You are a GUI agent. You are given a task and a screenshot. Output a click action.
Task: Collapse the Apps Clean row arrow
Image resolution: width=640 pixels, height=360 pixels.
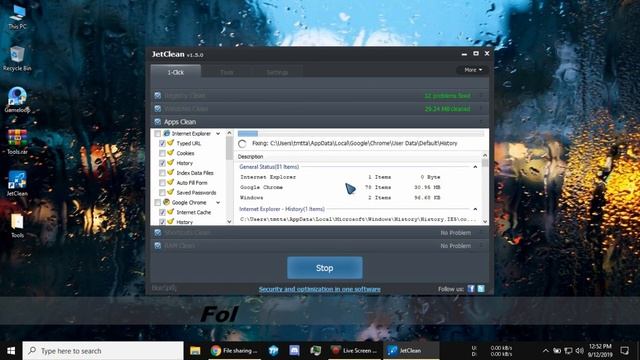482,122
